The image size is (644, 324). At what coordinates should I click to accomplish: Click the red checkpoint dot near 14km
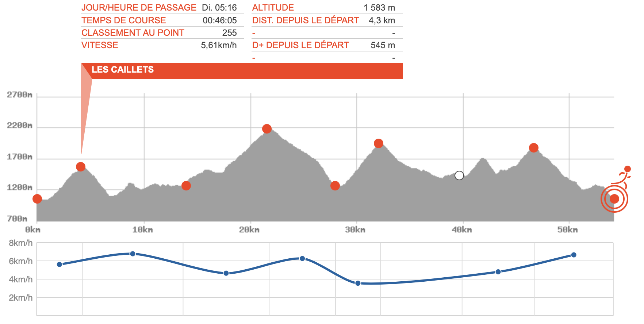coord(186,186)
